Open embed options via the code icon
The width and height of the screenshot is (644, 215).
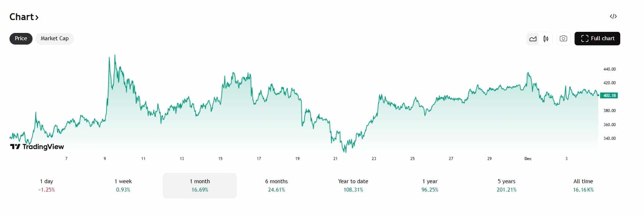pos(613,16)
